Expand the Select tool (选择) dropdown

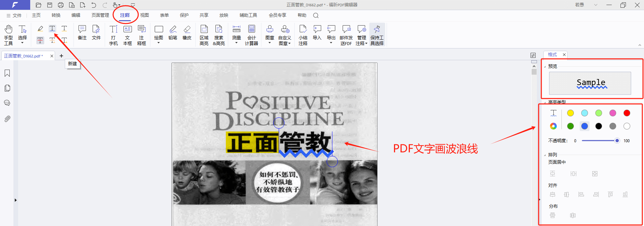tap(22, 43)
